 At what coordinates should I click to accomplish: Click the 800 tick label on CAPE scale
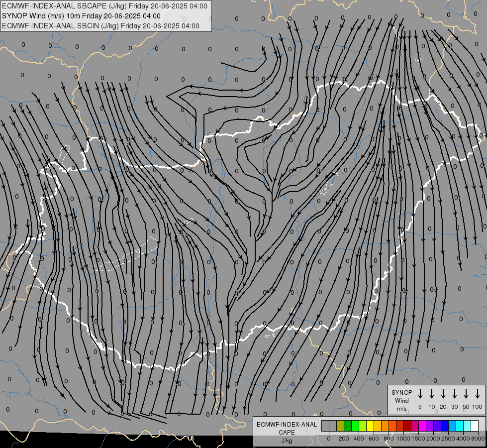[x=389, y=439]
